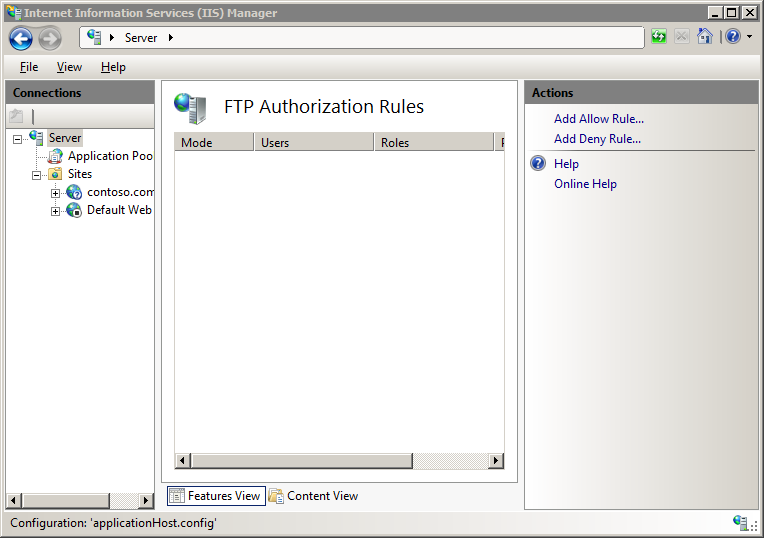Click Add Allow Rule link

pos(598,119)
